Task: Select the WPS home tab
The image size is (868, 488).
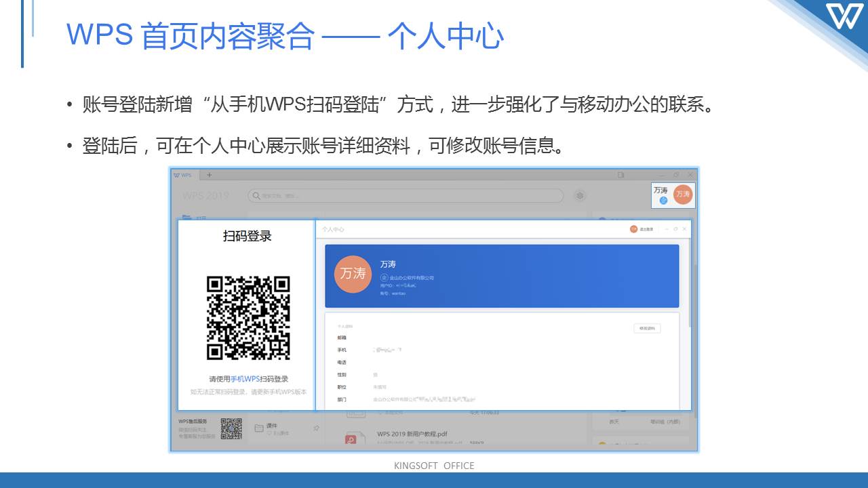Action: pos(183,175)
